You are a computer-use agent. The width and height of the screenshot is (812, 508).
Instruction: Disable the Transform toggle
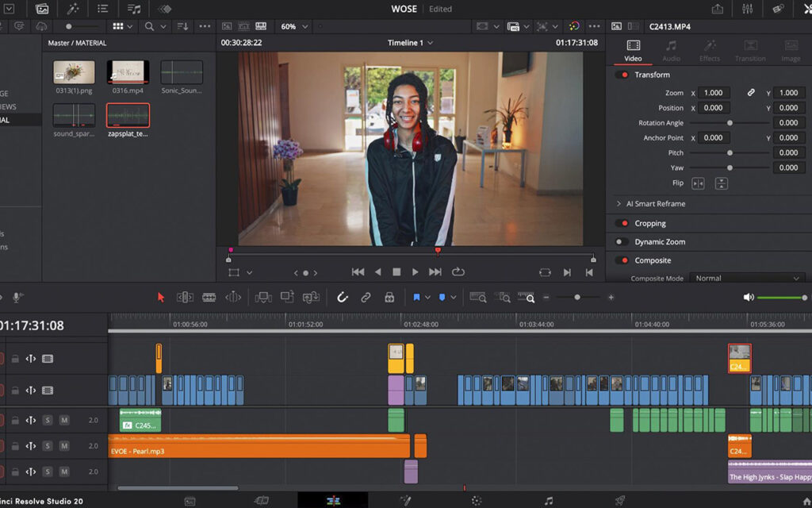click(x=622, y=75)
